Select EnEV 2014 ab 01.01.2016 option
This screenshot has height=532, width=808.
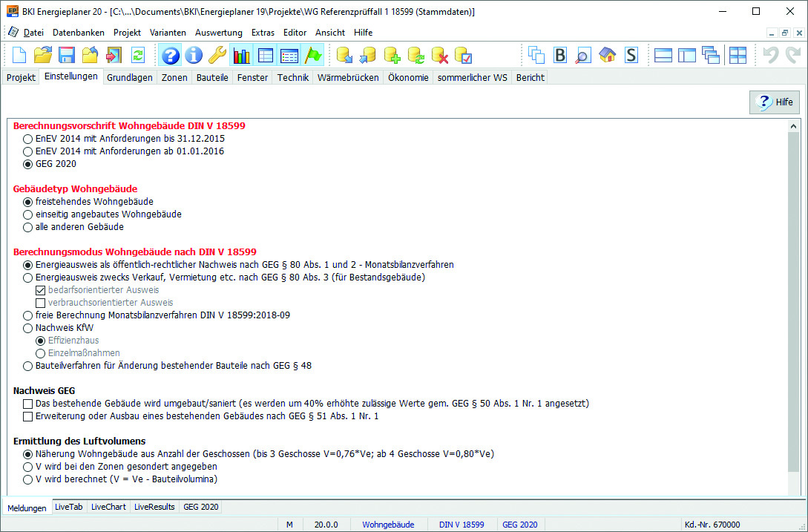28,151
